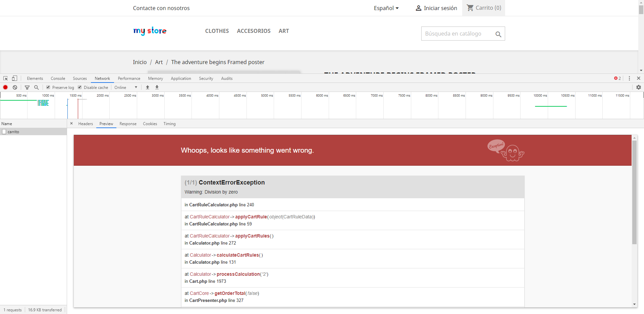Viewport: 644px width, 314px height.
Task: Uncheck the Disable cache option
Action: click(80, 87)
